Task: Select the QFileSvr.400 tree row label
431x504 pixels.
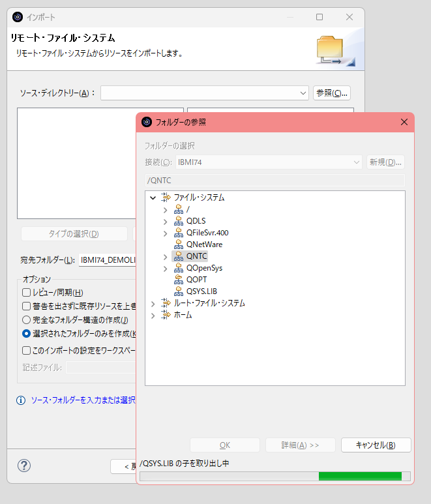Action: [207, 233]
